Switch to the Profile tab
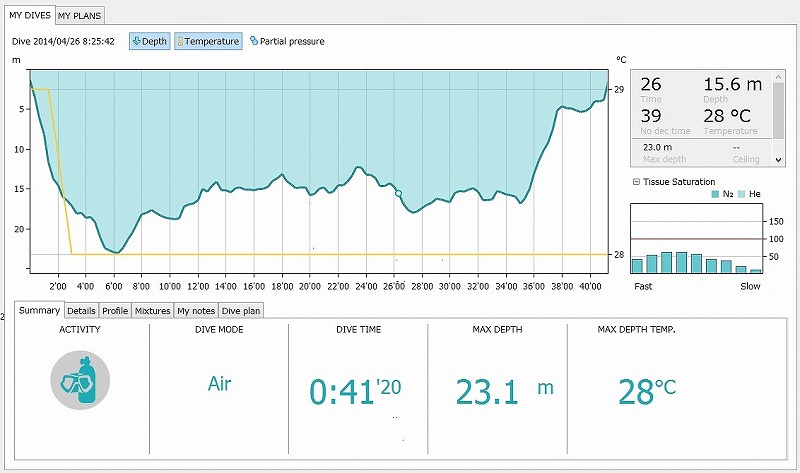Screen dimensions: 800x473 click(115, 311)
